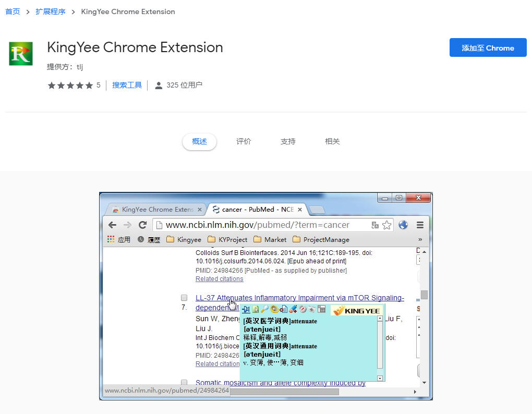Click the green R KingYee extension logo
The width and height of the screenshot is (532, 414).
coord(21,54)
